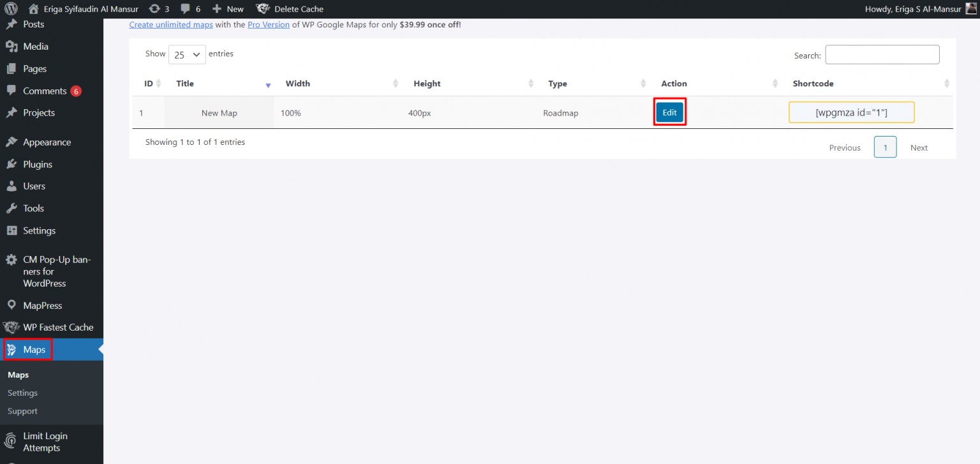Click the Previous pagination button

[845, 147]
